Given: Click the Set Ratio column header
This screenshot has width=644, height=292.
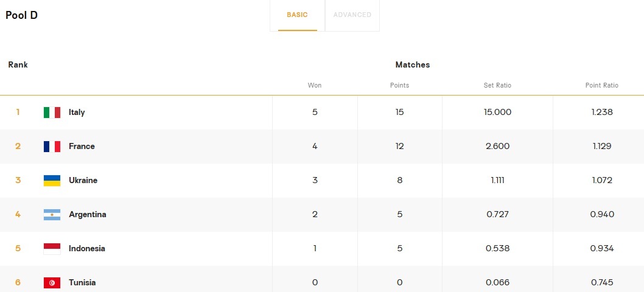Looking at the screenshot, I should 497,86.
